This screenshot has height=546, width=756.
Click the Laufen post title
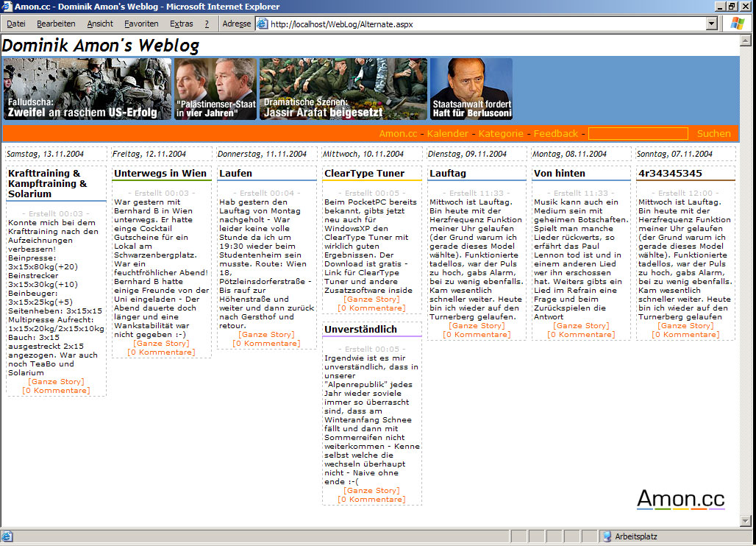[x=236, y=173]
